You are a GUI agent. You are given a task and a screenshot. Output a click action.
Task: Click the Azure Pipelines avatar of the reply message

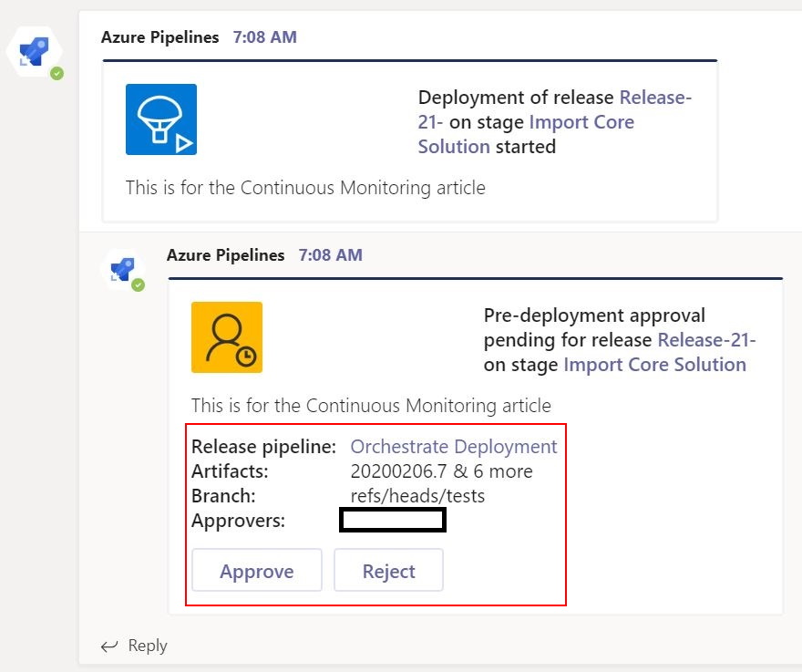123,270
